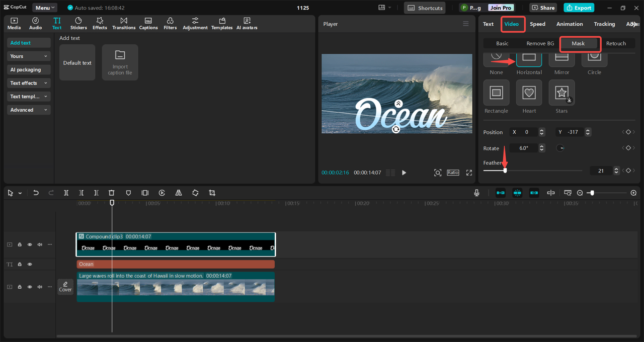Click the crop tool icon in timeline toolbar
Viewport: 644px width, 342px height.
[x=212, y=193]
